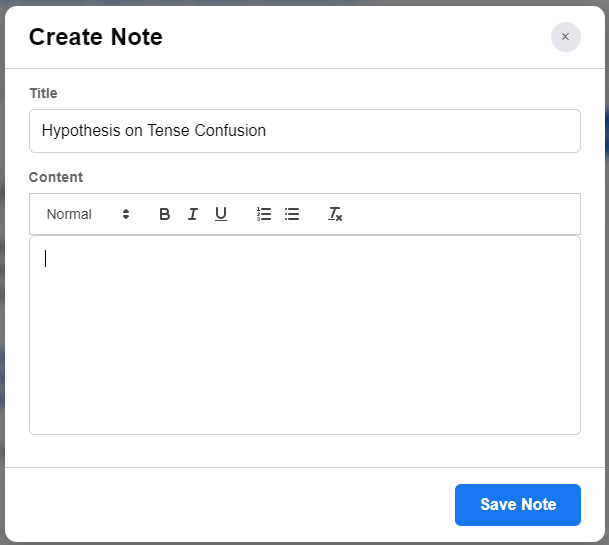Insert a bulleted list
The width and height of the screenshot is (609, 545).
(x=292, y=214)
